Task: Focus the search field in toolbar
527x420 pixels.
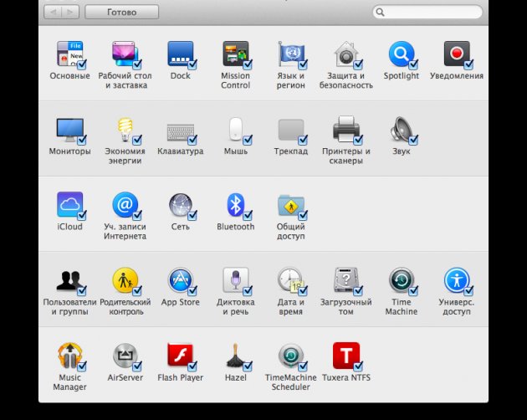Action: click(427, 12)
